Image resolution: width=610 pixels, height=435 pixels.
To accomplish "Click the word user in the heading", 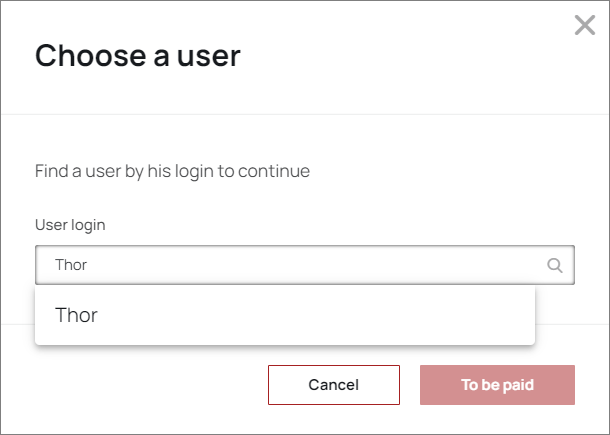I will (206, 55).
